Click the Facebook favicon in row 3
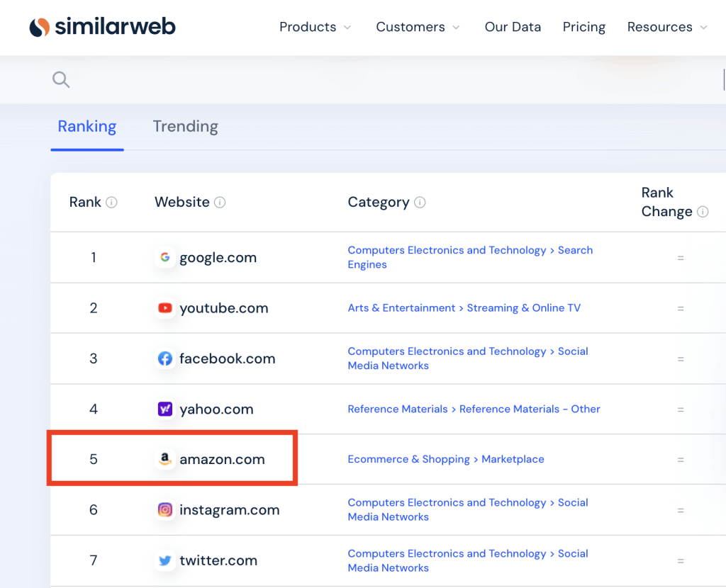The image size is (726, 588). (x=164, y=358)
